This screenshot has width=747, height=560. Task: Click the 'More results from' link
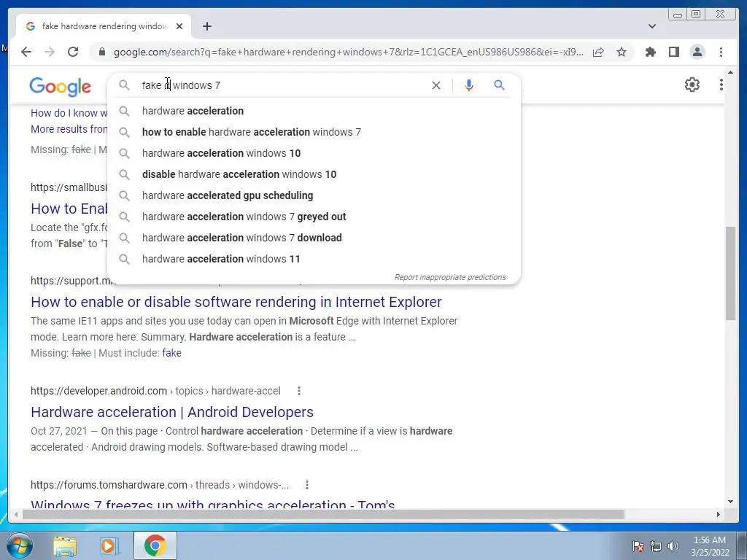[69, 129]
